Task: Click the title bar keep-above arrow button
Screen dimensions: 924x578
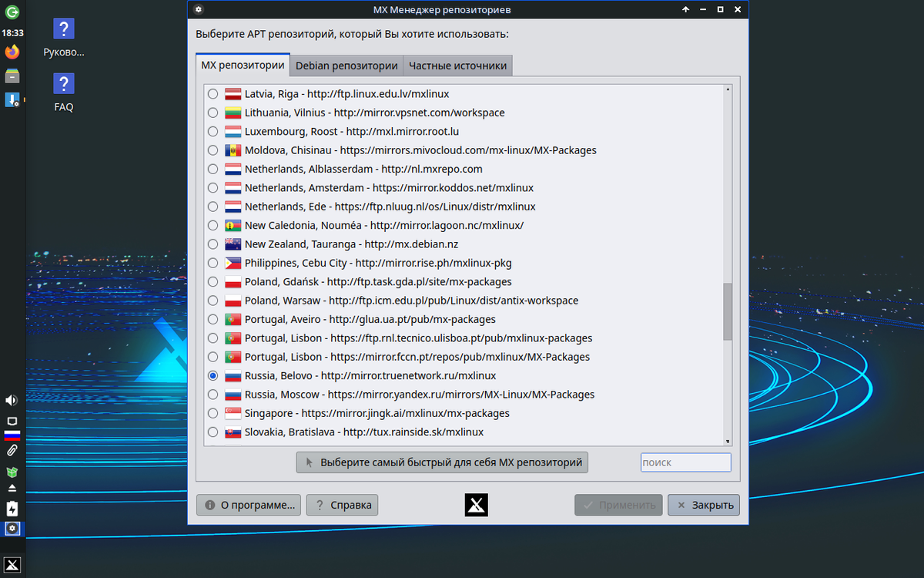Action: 685,10
